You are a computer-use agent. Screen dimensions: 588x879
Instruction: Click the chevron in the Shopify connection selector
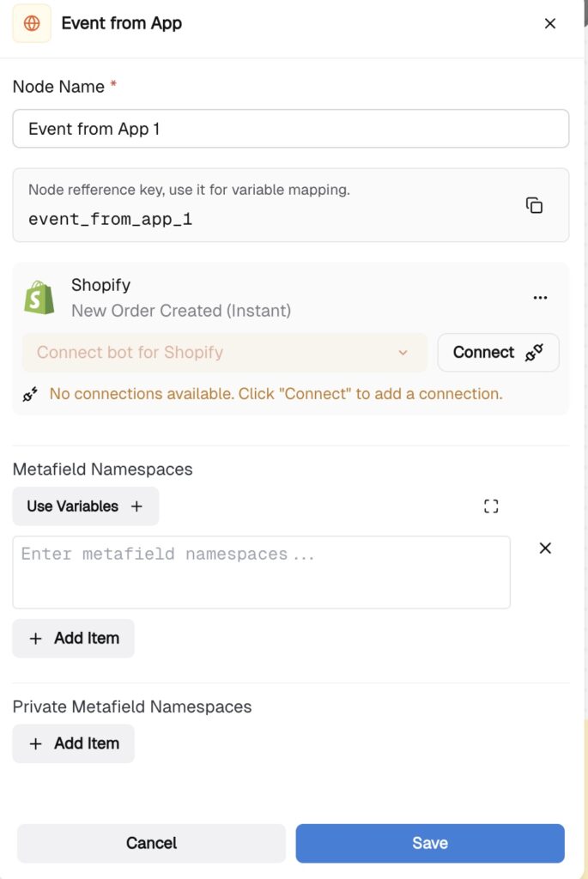[x=403, y=353]
